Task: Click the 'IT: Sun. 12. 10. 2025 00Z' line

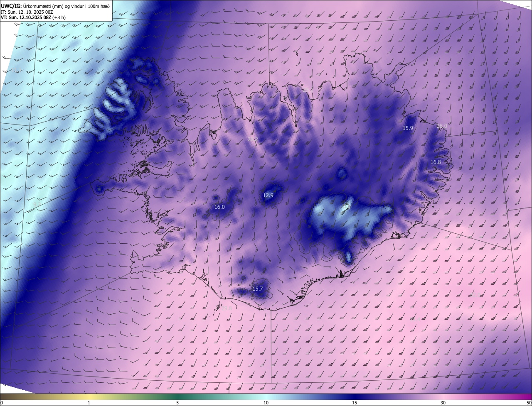Action: [27, 12]
